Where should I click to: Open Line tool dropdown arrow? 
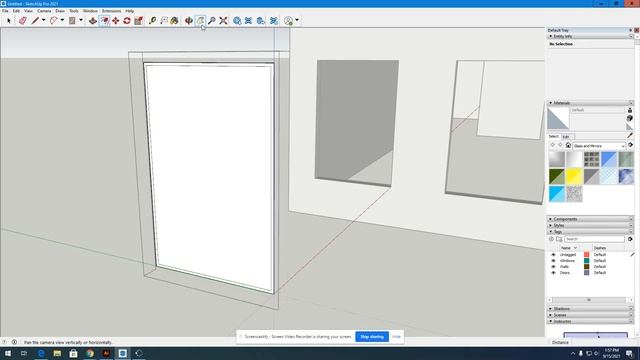tap(43, 20)
